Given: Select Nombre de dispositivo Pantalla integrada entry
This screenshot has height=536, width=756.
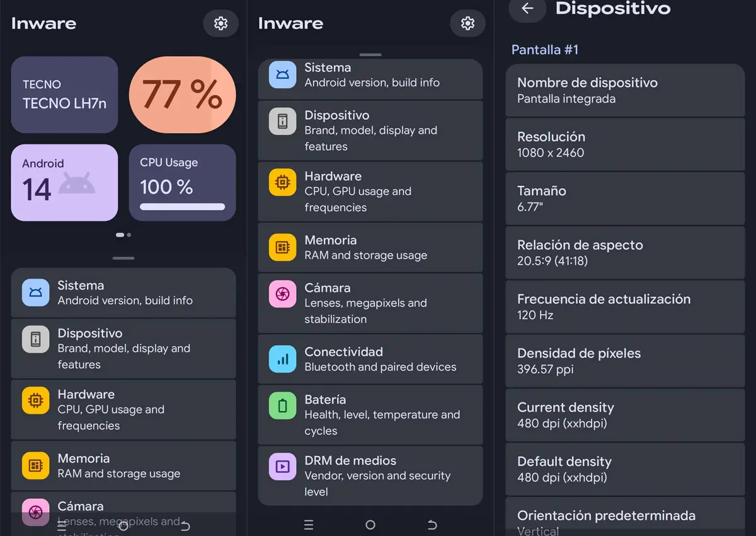Looking at the screenshot, I should [625, 90].
